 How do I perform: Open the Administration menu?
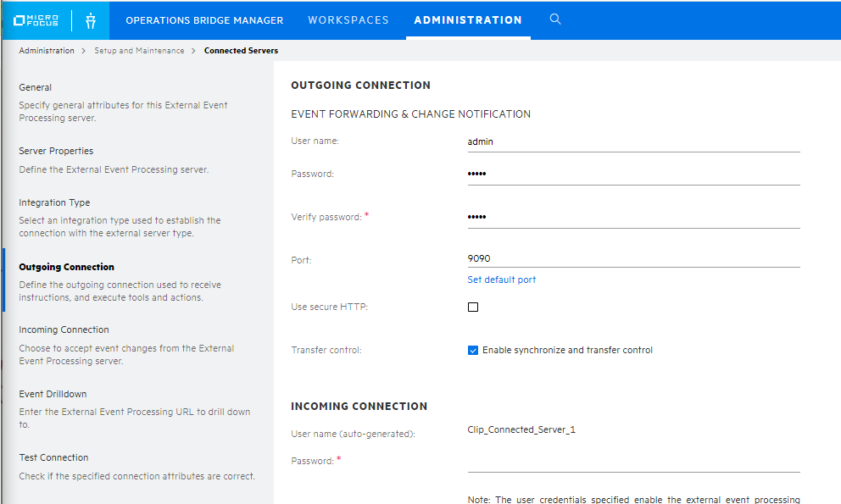pyautogui.click(x=468, y=19)
